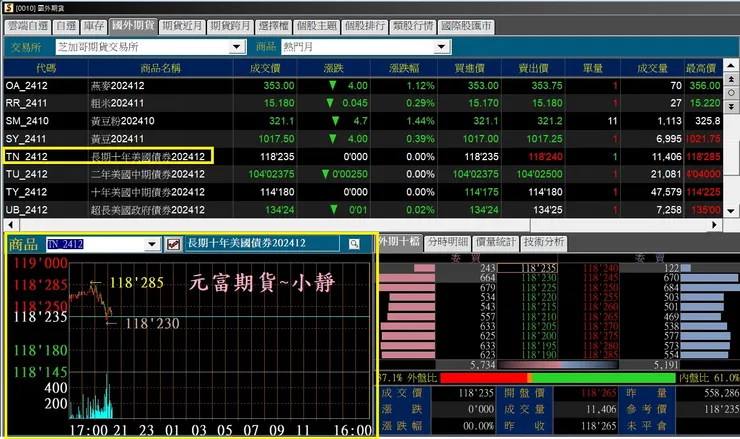The width and height of the screenshot is (740, 439).
Task: Click 開盤價 value 118'265
Action: tap(598, 393)
